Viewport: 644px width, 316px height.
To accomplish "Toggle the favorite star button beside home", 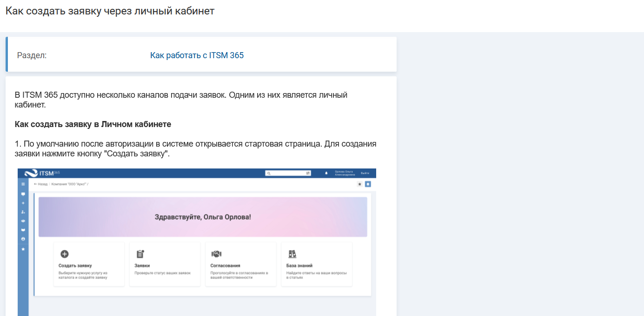I will point(359,184).
